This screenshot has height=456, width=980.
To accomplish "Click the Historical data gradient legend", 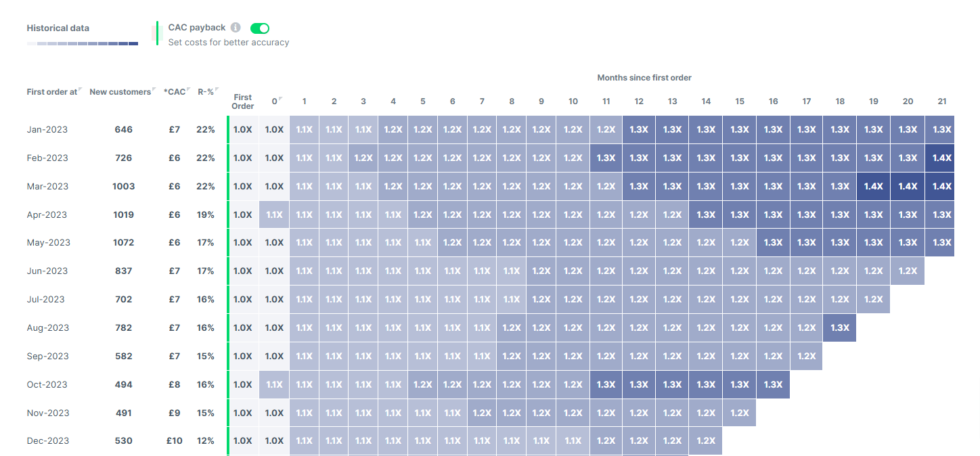I will pyautogui.click(x=82, y=43).
